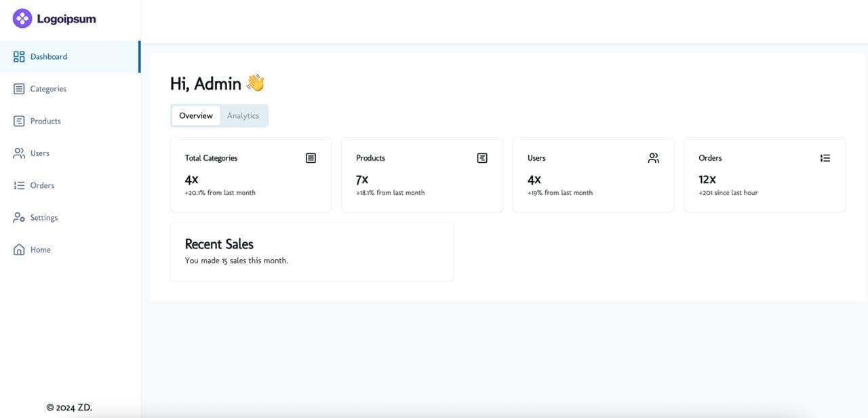The width and height of the screenshot is (868, 418).
Task: Open Products via its sidebar icon
Action: coord(18,121)
